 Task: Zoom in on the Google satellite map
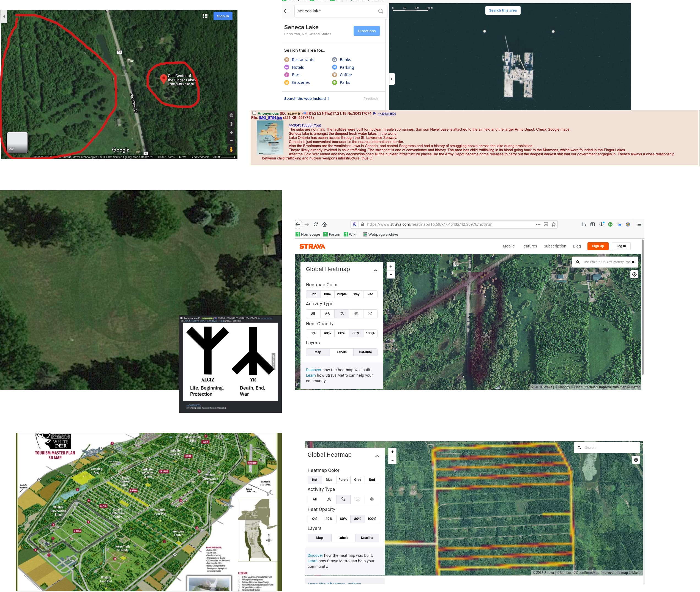point(231,133)
